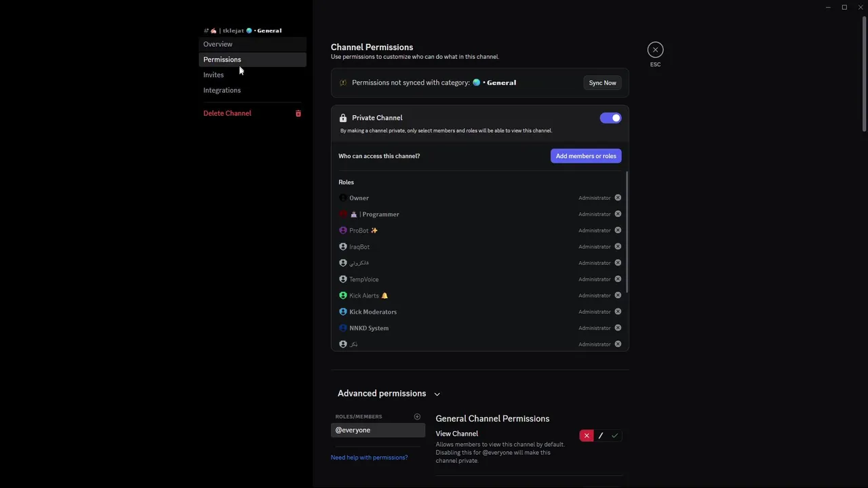The image size is (868, 488).
Task: Click the trash icon next to Delete Channel
Action: (298, 113)
